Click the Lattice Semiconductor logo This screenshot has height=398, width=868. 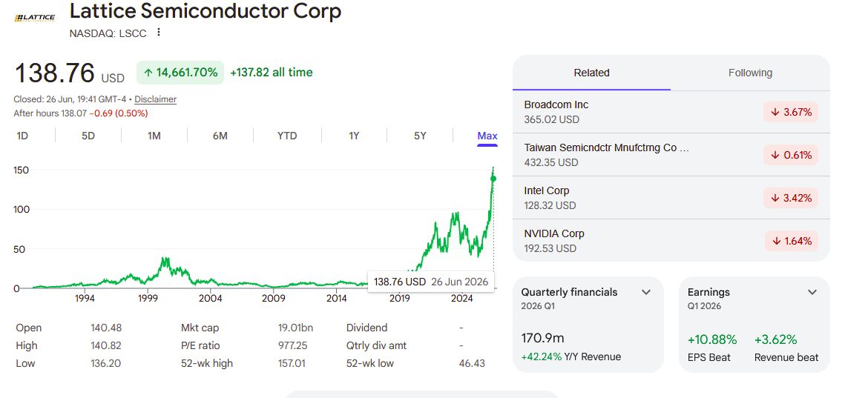(34, 19)
